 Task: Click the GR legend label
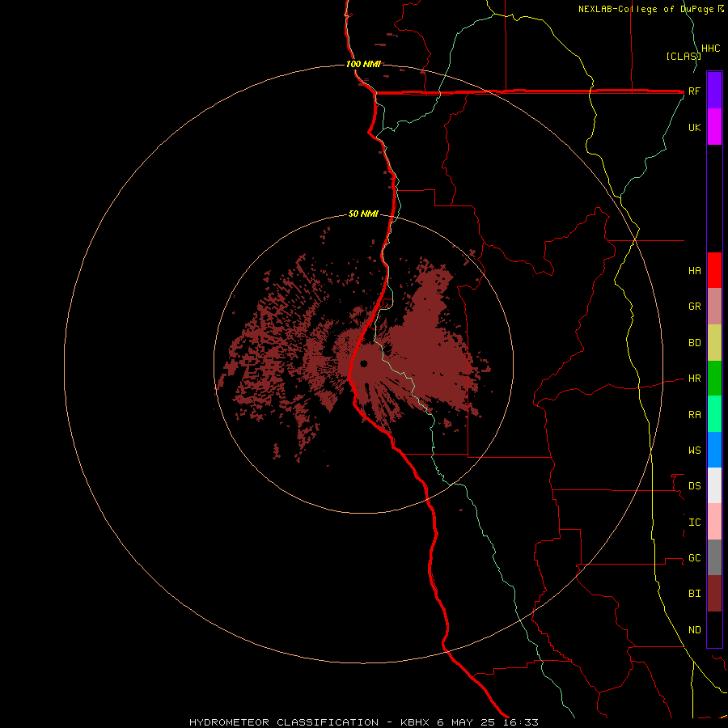[694, 307]
